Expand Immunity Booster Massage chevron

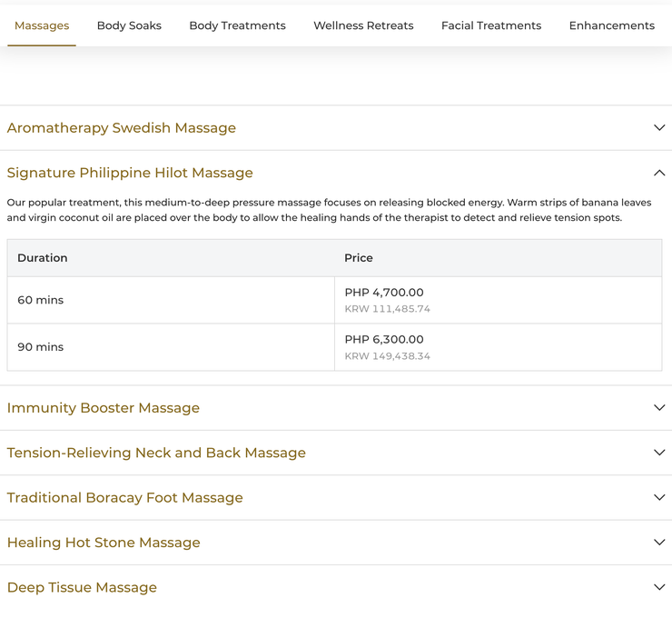(659, 407)
